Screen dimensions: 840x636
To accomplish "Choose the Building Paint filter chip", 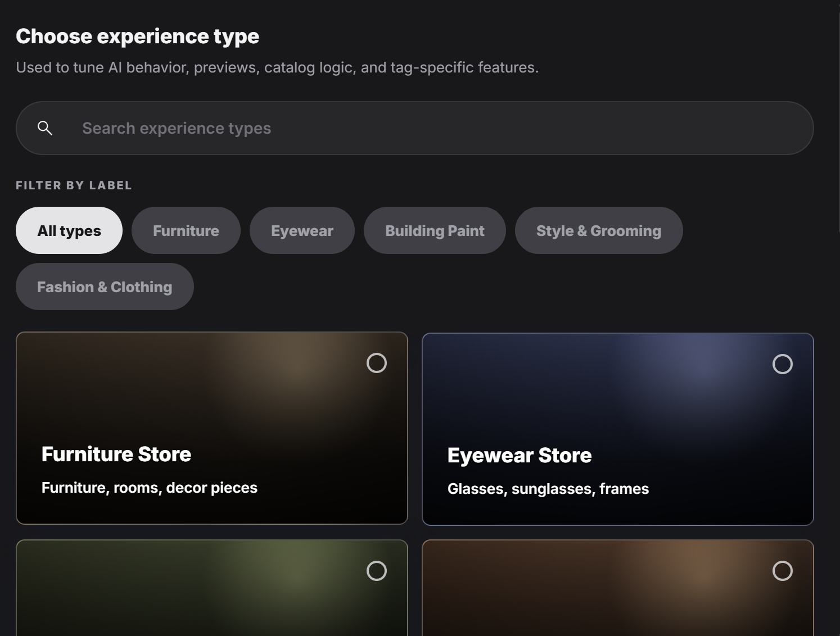I will pos(435,230).
